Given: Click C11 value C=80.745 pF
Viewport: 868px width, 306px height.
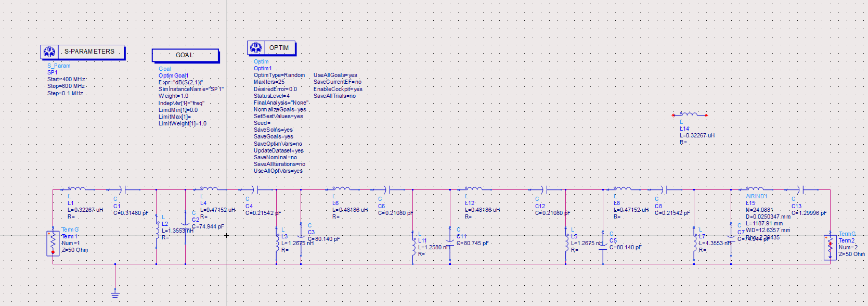Looking at the screenshot, I should tap(473, 244).
